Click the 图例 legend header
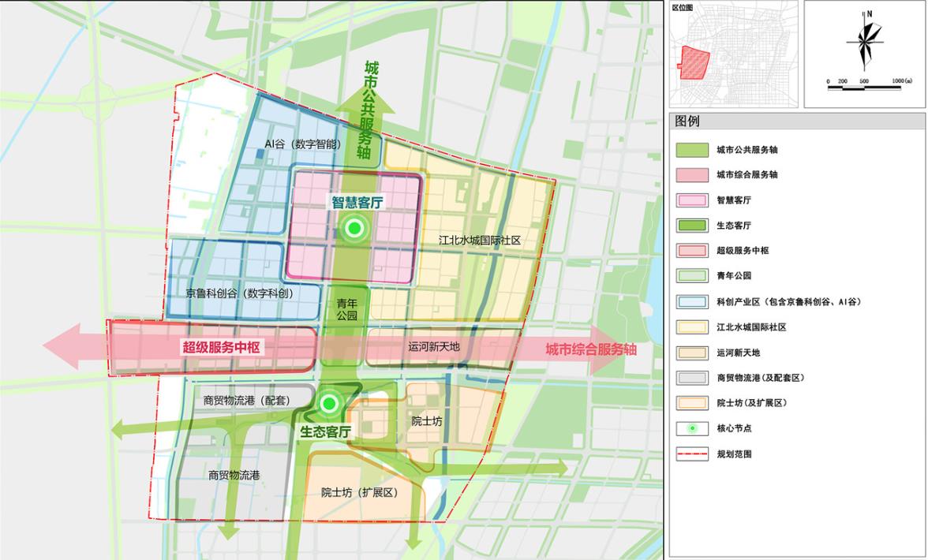 [x=687, y=121]
